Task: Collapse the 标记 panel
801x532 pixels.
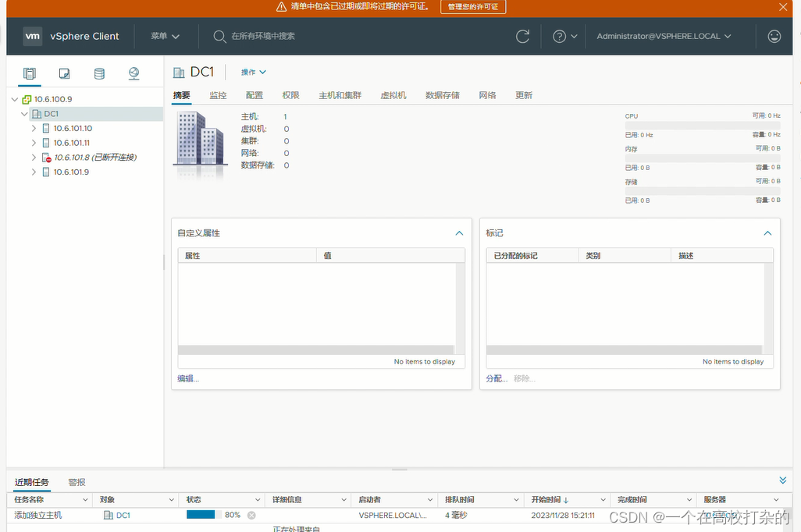Action: 767,233
